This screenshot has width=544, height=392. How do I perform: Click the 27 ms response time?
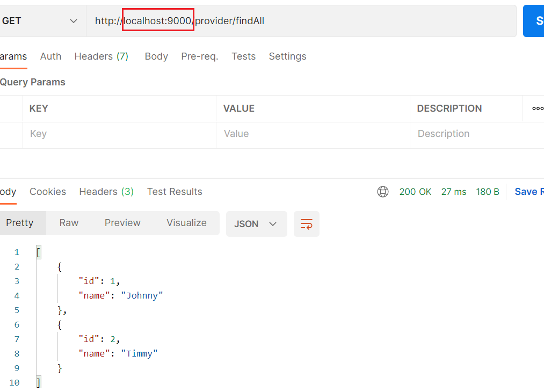coord(454,192)
